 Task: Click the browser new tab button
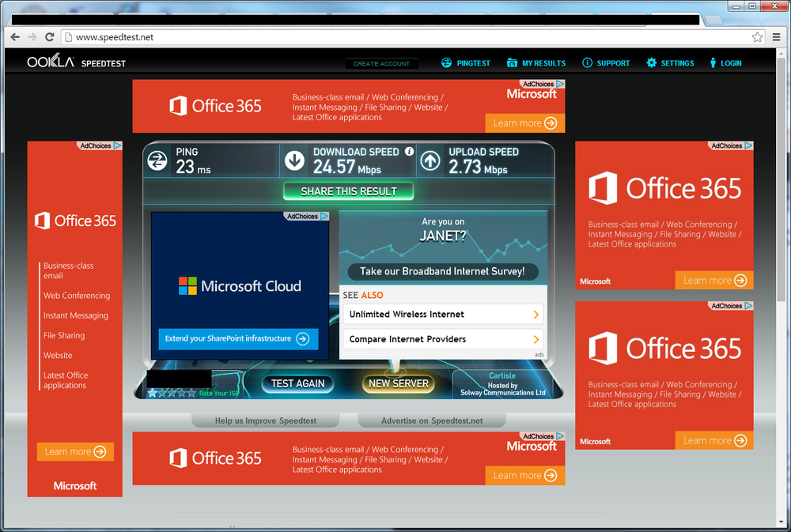713,20
